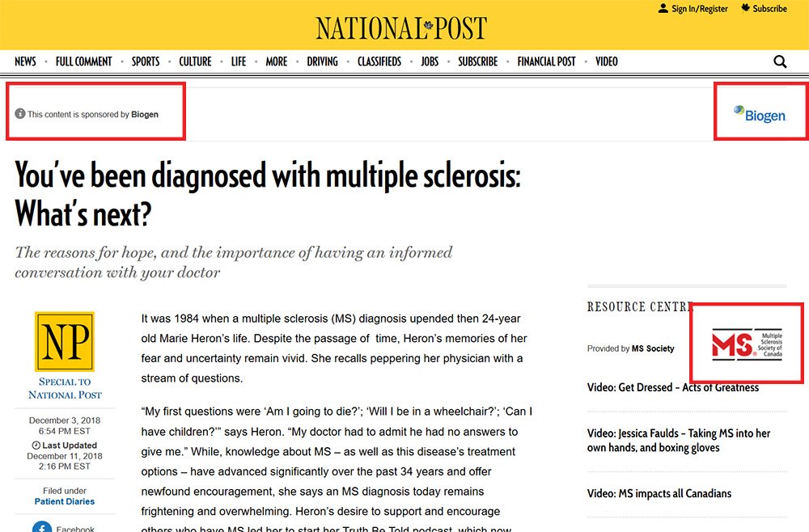
Task: Open the search magnifier icon
Action: tap(780, 62)
